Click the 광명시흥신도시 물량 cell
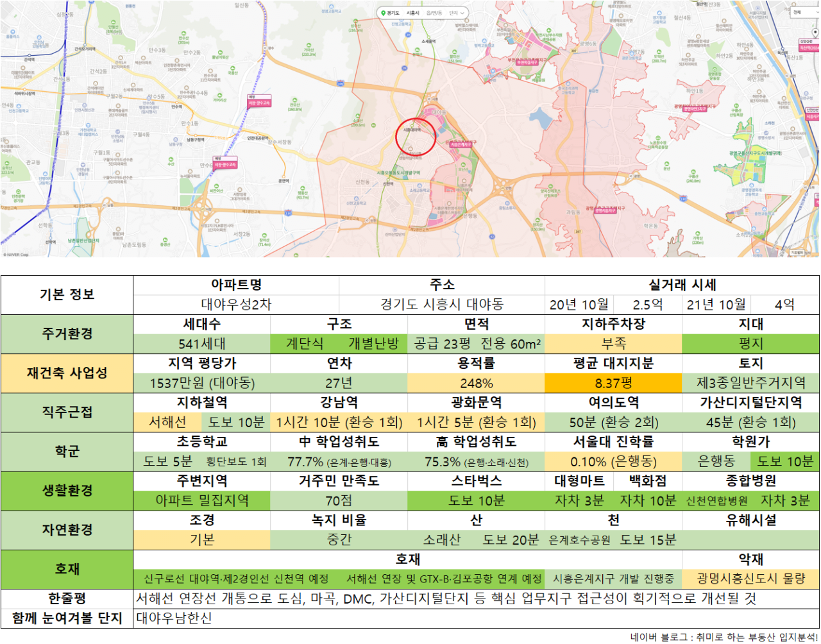821x644 pixels. pos(751,579)
